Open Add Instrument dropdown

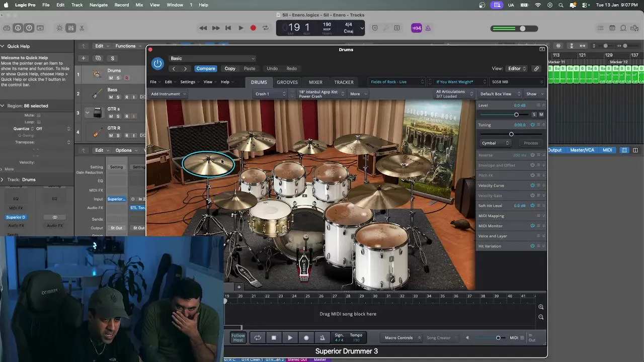coord(169,94)
